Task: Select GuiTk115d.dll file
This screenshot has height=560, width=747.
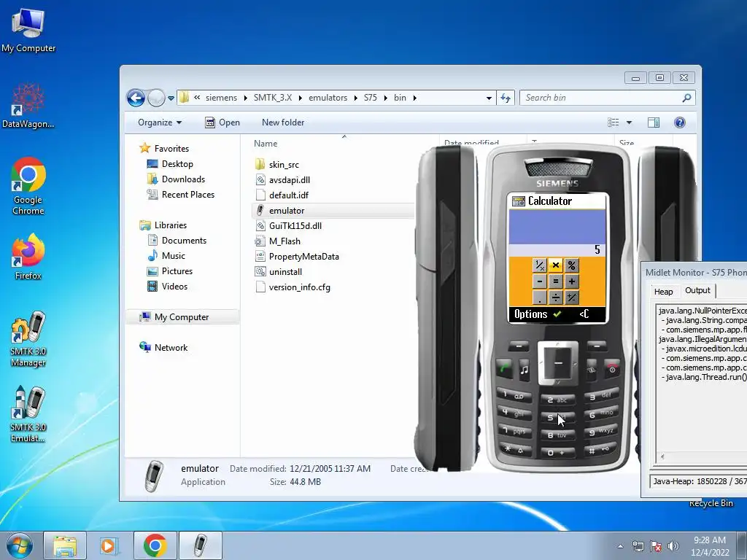Action: point(295,226)
